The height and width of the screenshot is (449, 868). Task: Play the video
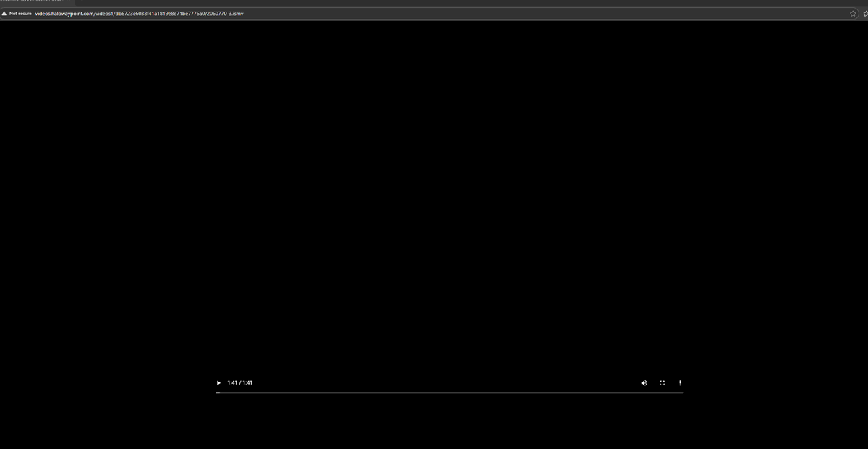pyautogui.click(x=218, y=383)
